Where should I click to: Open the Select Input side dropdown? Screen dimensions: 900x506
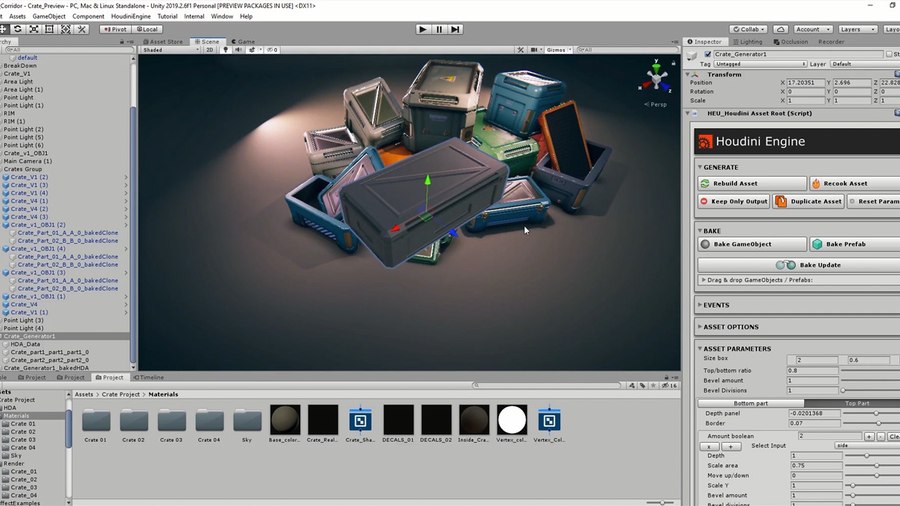click(x=867, y=445)
